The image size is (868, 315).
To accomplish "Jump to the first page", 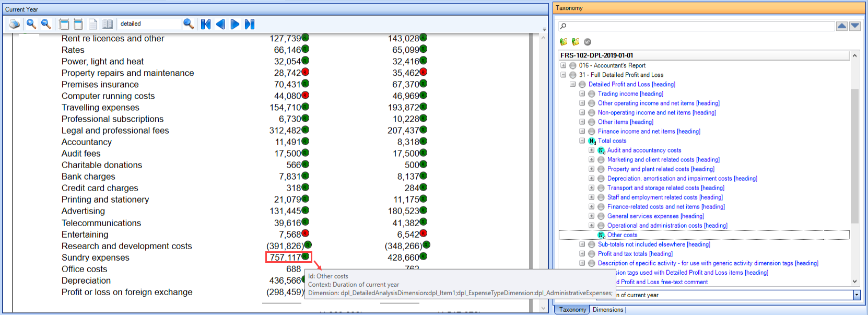I will coord(206,24).
